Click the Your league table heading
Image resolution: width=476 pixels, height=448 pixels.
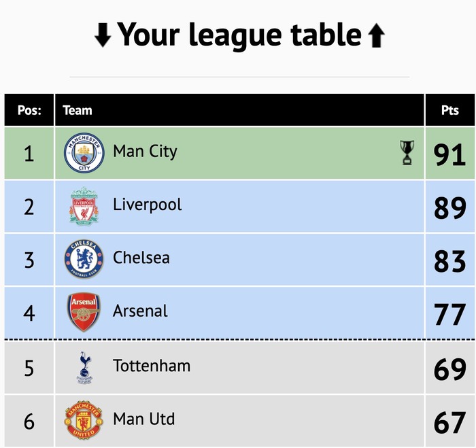pos(239,35)
